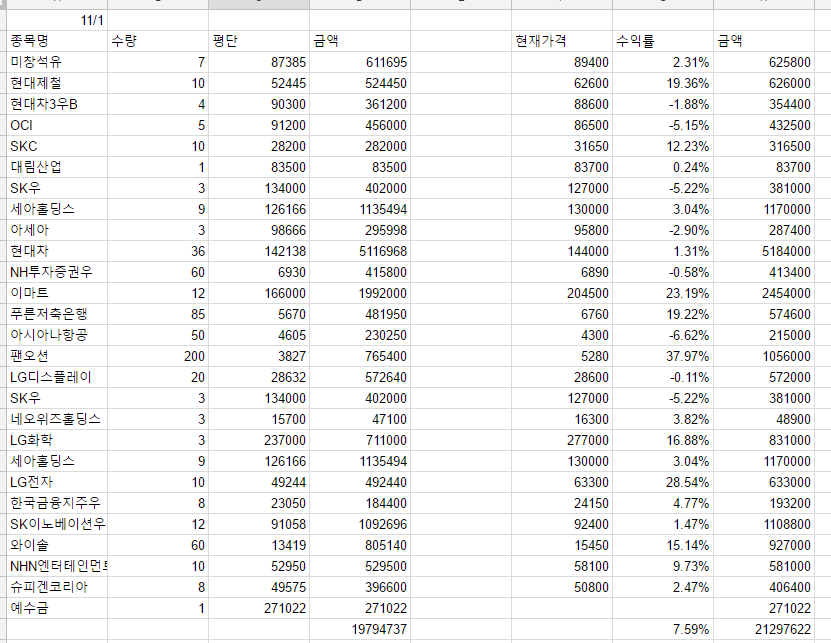Select amount cell 5116968

tap(360, 251)
